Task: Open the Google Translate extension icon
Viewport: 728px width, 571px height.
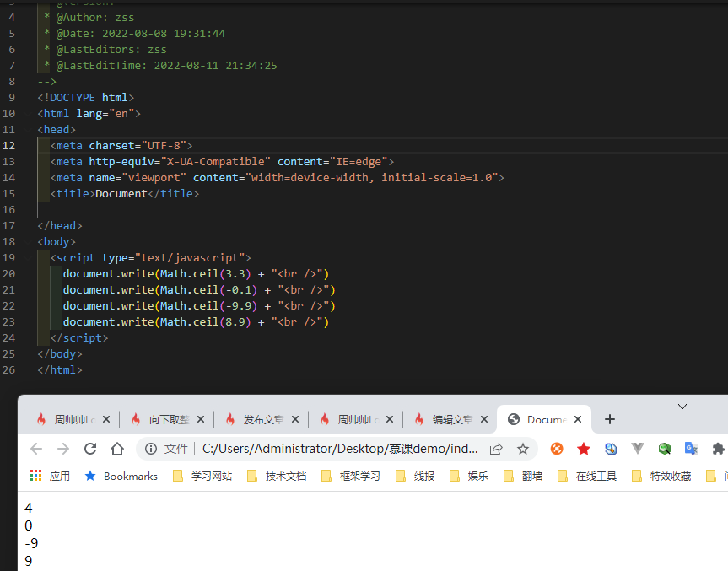Action: [692, 449]
